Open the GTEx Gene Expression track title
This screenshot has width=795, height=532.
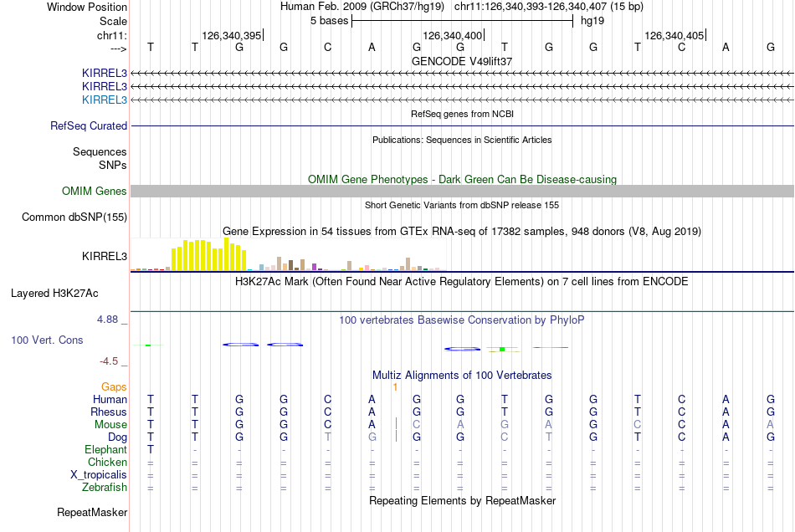pos(462,232)
